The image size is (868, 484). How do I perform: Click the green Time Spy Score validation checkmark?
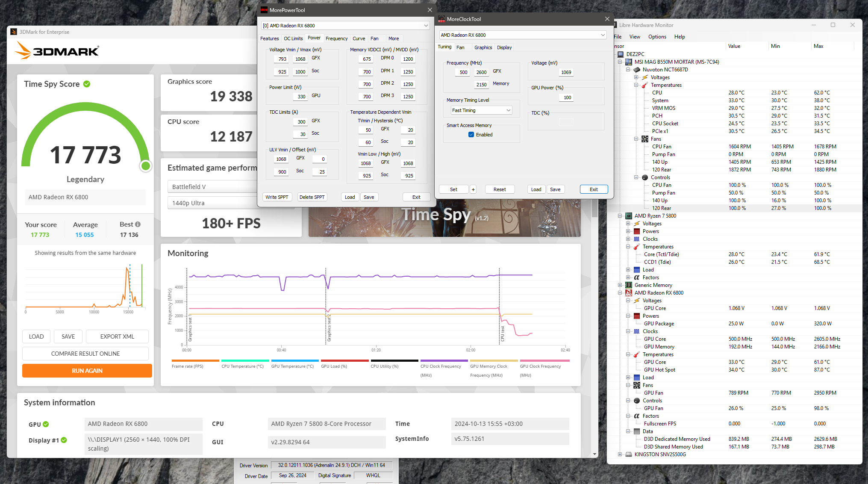tap(87, 84)
